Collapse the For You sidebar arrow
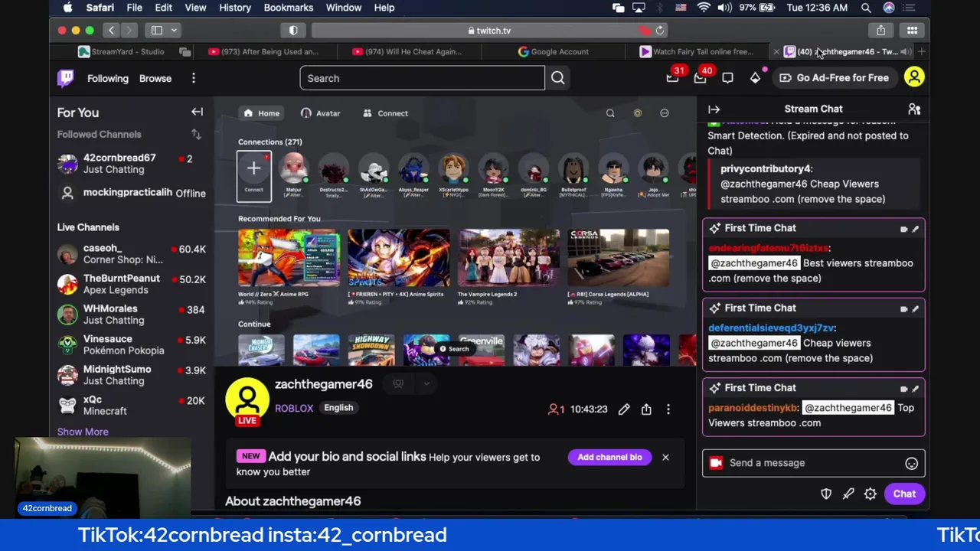The height and width of the screenshot is (551, 980). (197, 112)
